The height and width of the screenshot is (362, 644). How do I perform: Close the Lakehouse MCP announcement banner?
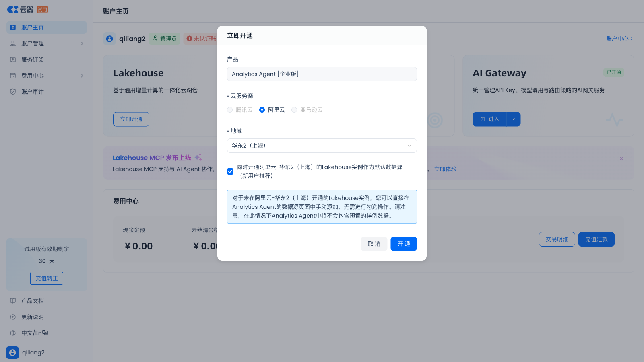[621, 159]
